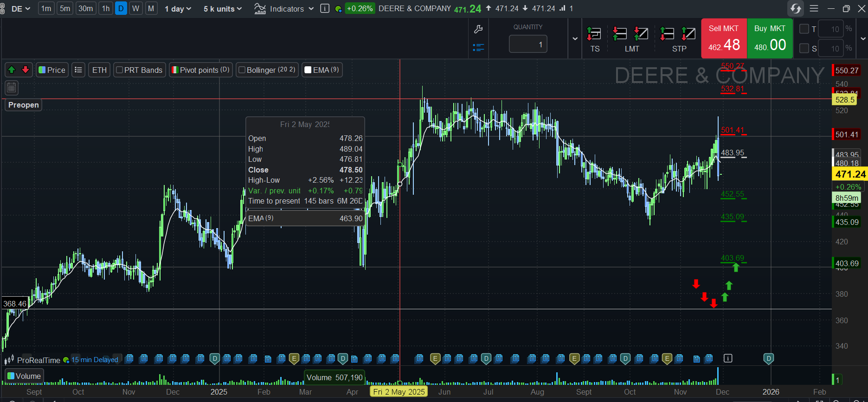Click the red down arrow button
Screen dimensions: 868x402
pos(26,70)
